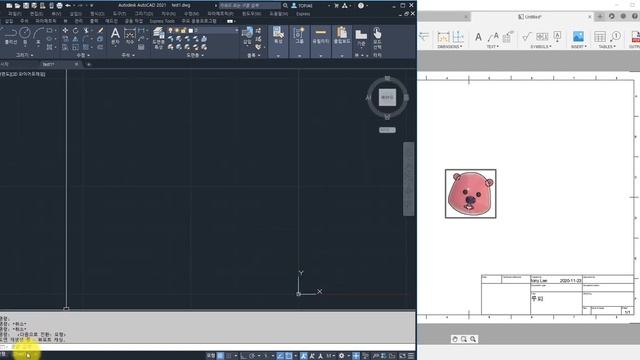This screenshot has width=640, height=360.
Task: Open status bar customization menu icon
Action: tap(411, 356)
